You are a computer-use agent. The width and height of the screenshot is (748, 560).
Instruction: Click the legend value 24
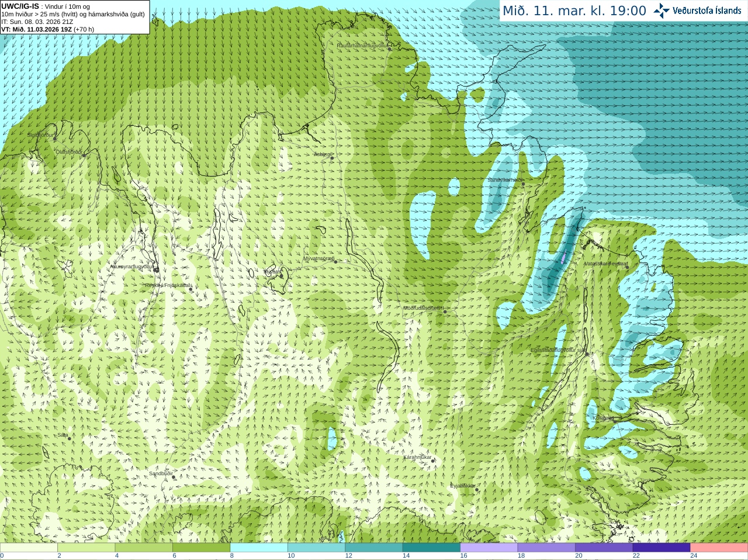pos(694,556)
